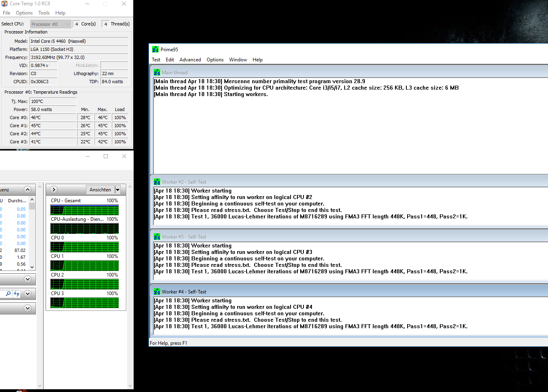Click the Tj. Max field 100°C
This screenshot has width=548, height=392.
click(53, 101)
